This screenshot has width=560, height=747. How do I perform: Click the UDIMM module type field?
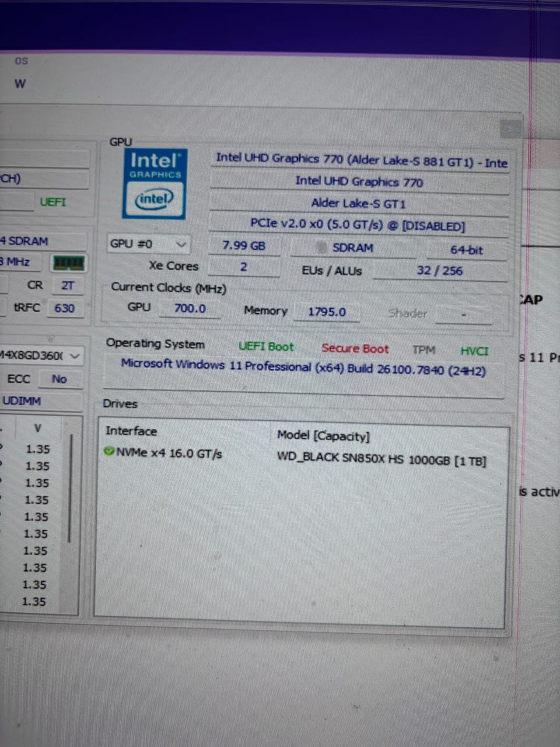[x=40, y=402]
